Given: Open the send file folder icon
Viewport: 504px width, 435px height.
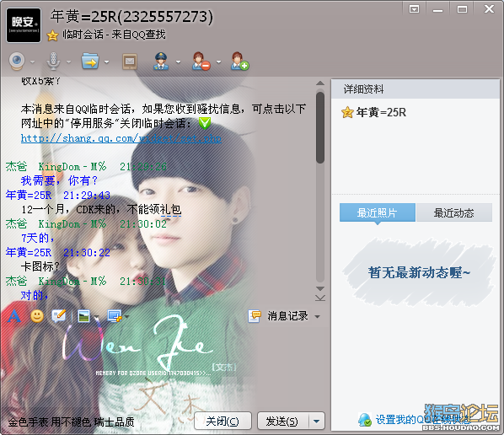Looking at the screenshot, I should 90,61.
